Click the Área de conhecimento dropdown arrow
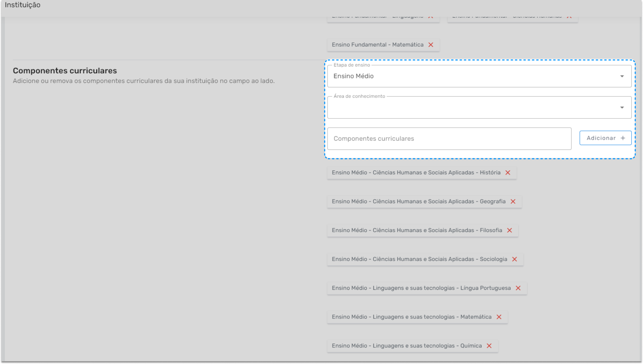 tap(622, 108)
